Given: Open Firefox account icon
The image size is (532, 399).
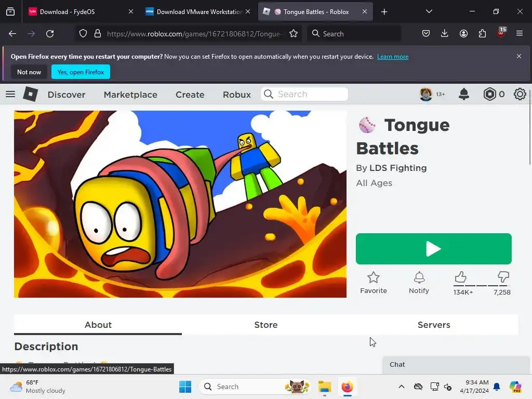Looking at the screenshot, I should [463, 34].
